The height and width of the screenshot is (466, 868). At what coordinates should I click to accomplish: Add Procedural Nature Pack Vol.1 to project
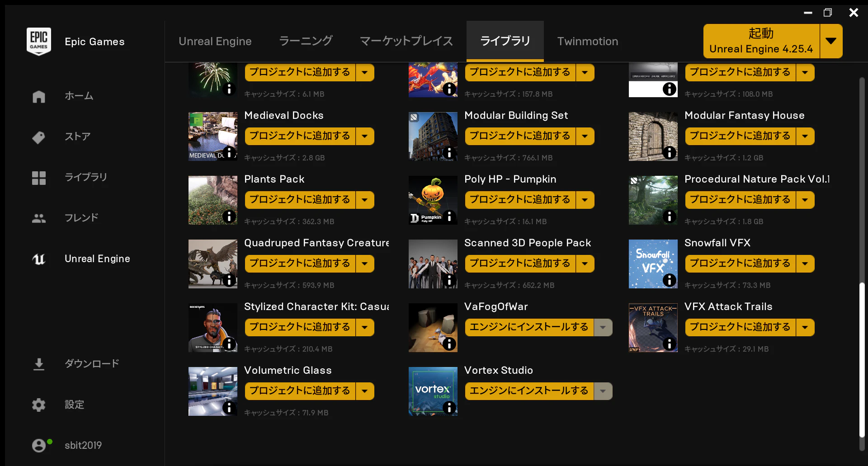pos(741,200)
